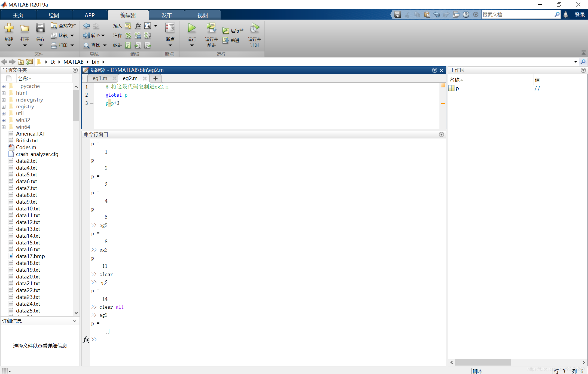Screen dimensions: 588x374
Task: Switch to the Publish (发布) tab
Action: coord(166,15)
